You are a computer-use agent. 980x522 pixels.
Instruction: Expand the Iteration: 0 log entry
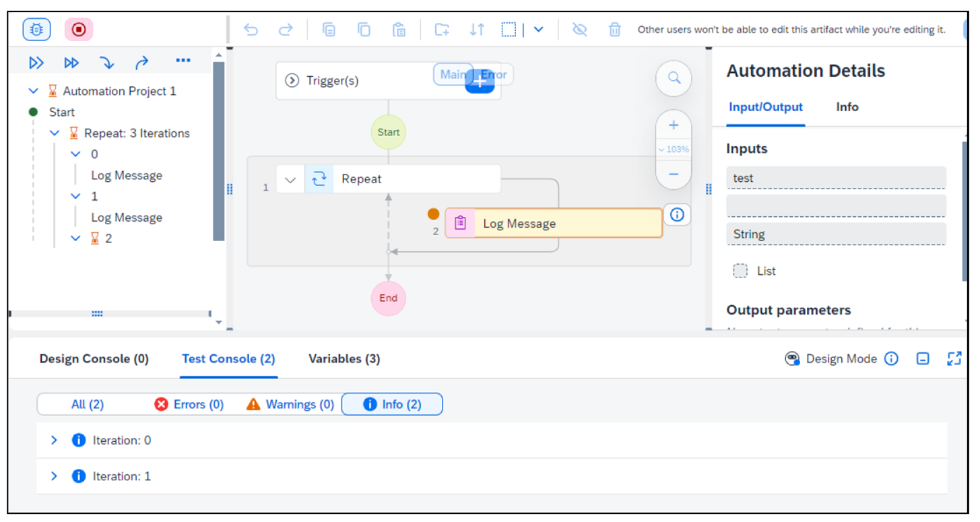(55, 441)
